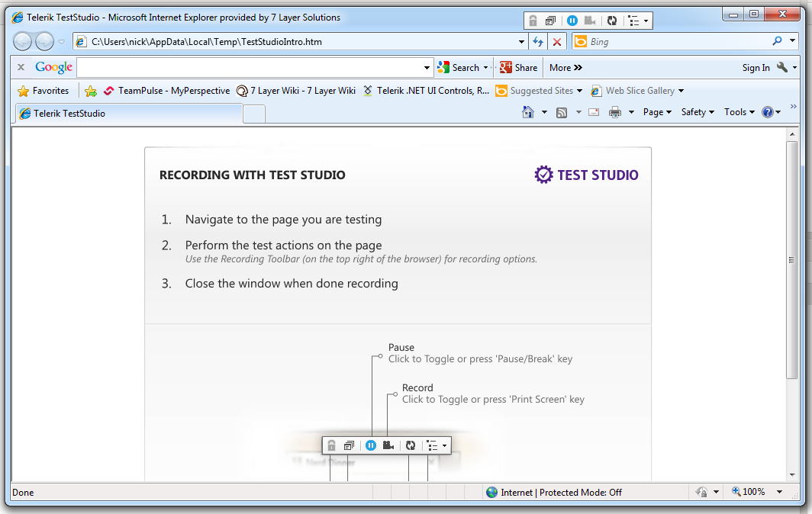The height and width of the screenshot is (514, 812).
Task: Click Sign In on Google toolbar
Action: click(756, 68)
